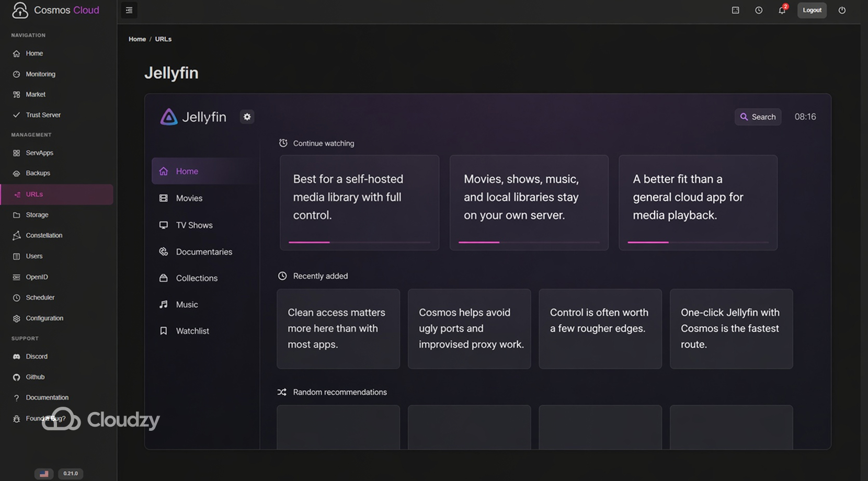Open the Watchlist in Jellyfin

pyautogui.click(x=192, y=330)
